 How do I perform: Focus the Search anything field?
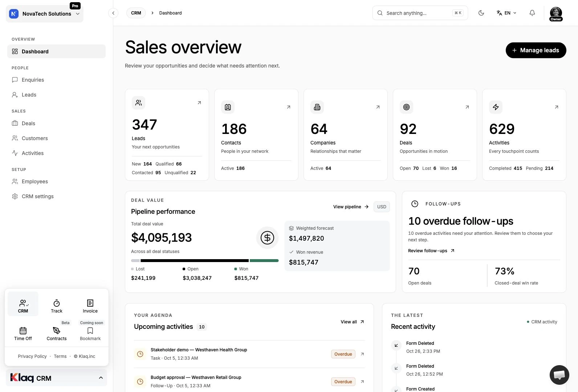point(420,13)
